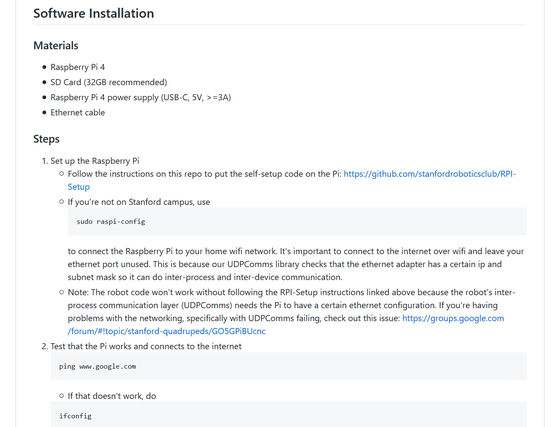The height and width of the screenshot is (427, 560).
Task: Click the 'ifconfig' code block
Action: tap(289, 415)
